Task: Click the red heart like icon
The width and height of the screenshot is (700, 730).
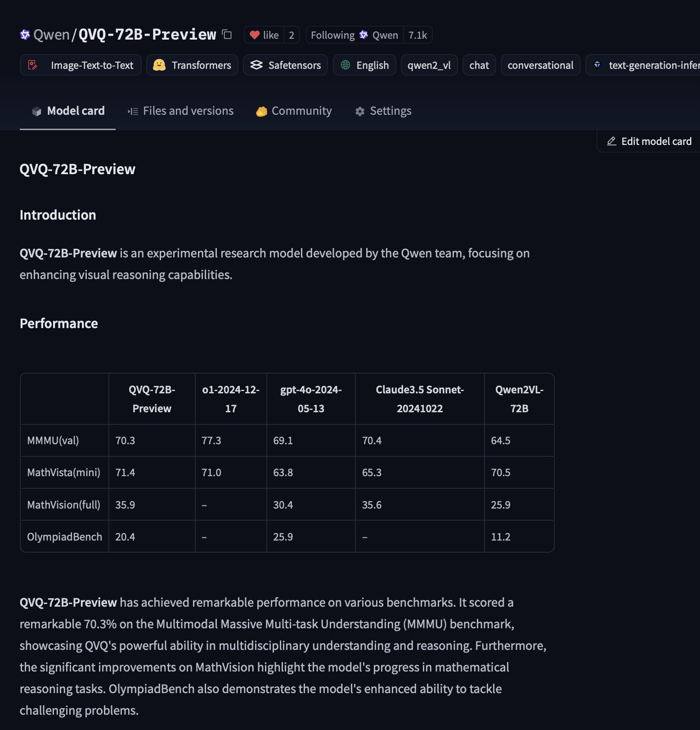Action: 255,35
